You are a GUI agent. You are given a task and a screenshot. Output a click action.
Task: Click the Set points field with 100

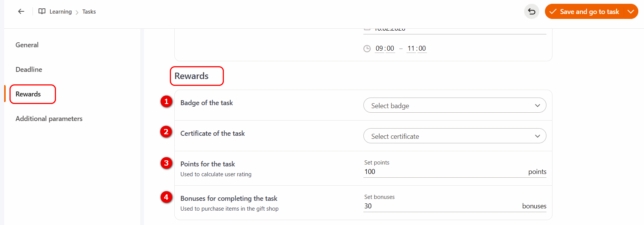(x=442, y=172)
